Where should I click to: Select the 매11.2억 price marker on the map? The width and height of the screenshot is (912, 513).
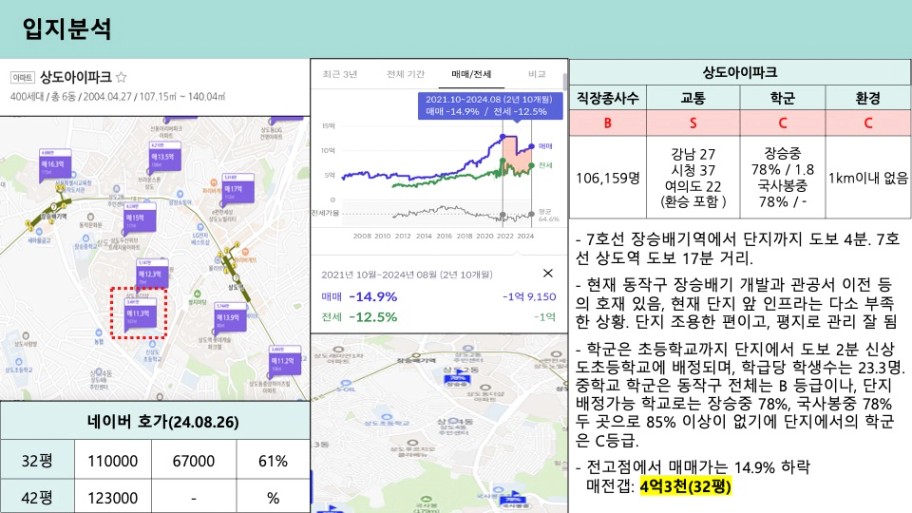coord(285,361)
